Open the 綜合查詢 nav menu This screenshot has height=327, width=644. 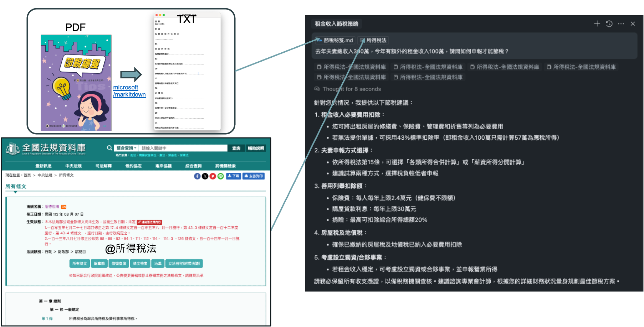[193, 166]
